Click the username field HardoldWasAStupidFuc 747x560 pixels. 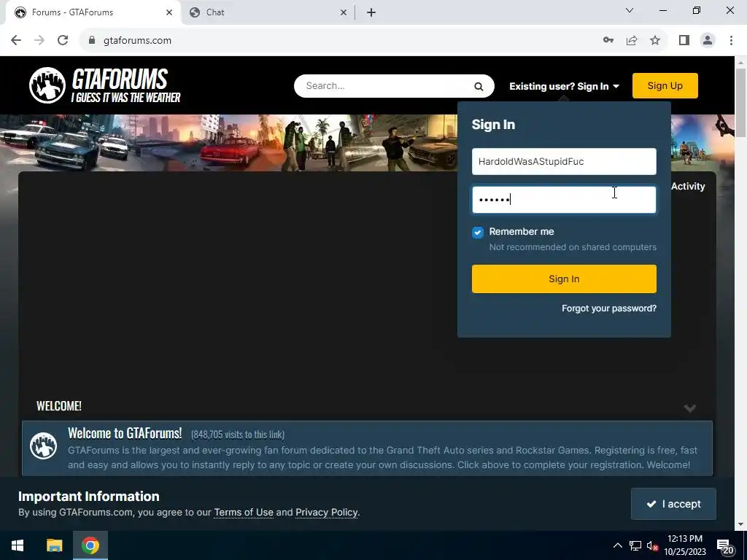click(x=564, y=161)
